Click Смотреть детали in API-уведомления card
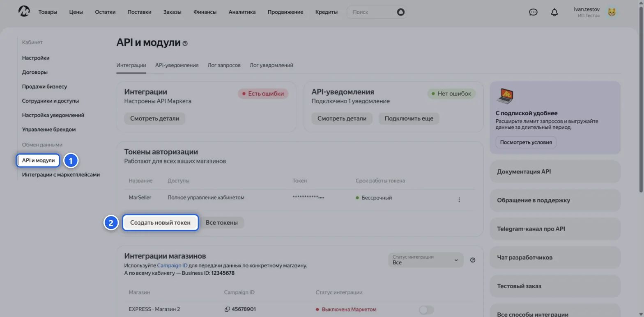The width and height of the screenshot is (644, 317). coord(342,119)
